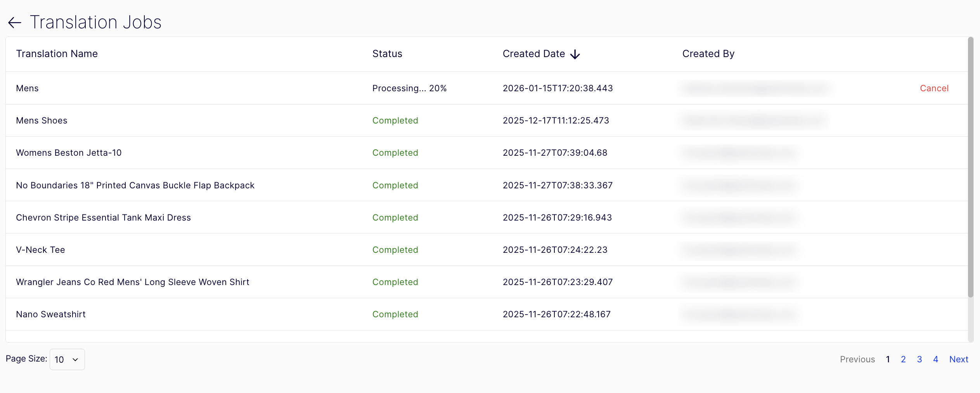Click Next to view more jobs

click(959, 359)
